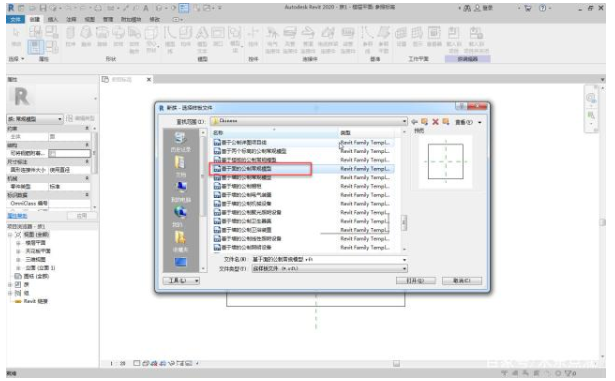
Task: Select the Revolve (旋转) tool in ribbon
Action: (x=102, y=36)
